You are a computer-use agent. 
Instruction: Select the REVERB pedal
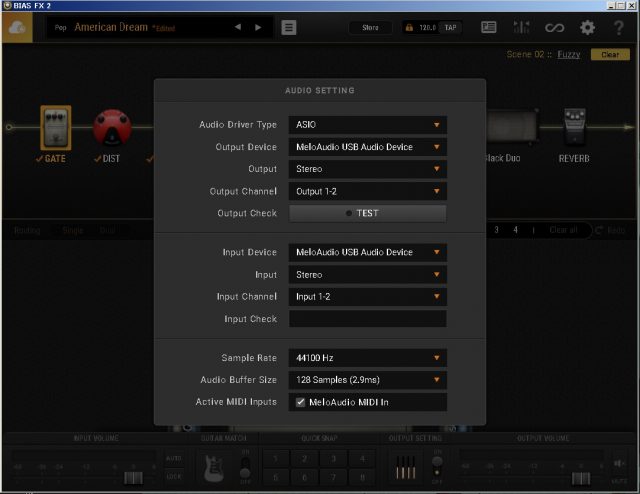pyautogui.click(x=575, y=127)
